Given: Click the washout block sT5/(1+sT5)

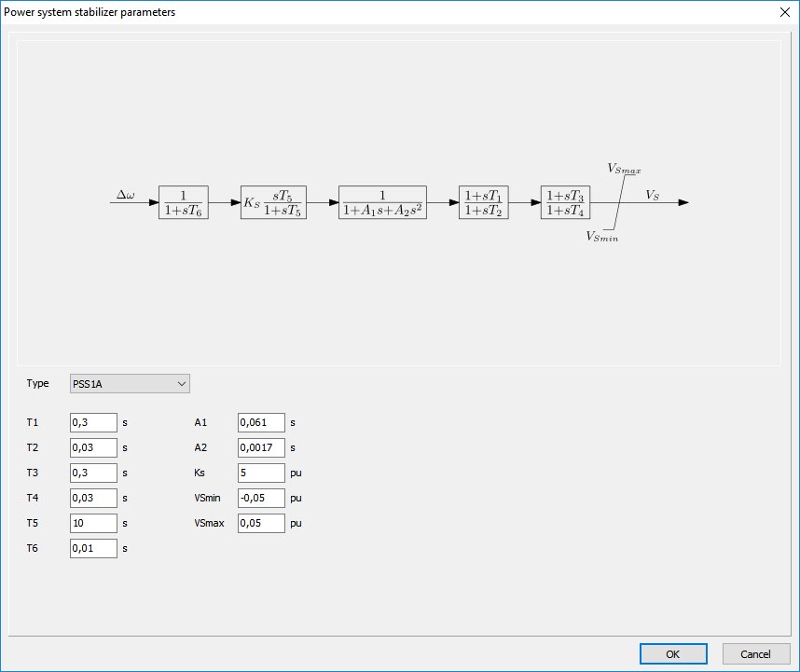Looking at the screenshot, I should click(x=273, y=202).
